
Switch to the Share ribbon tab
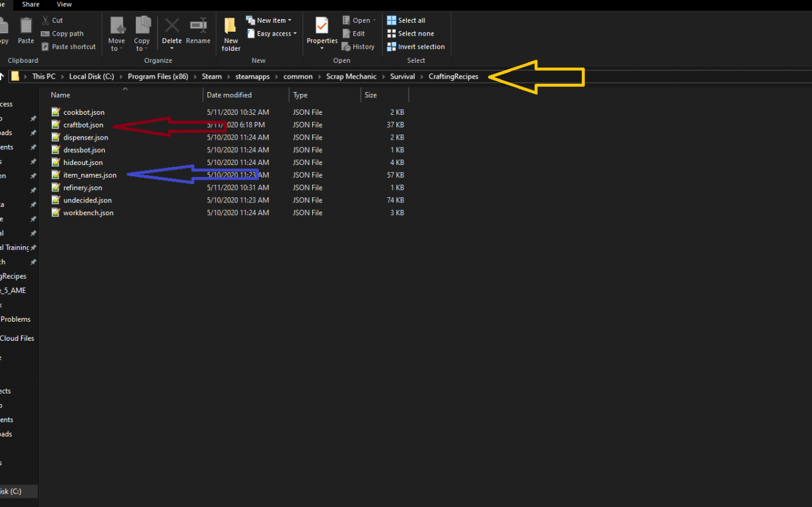(x=30, y=4)
